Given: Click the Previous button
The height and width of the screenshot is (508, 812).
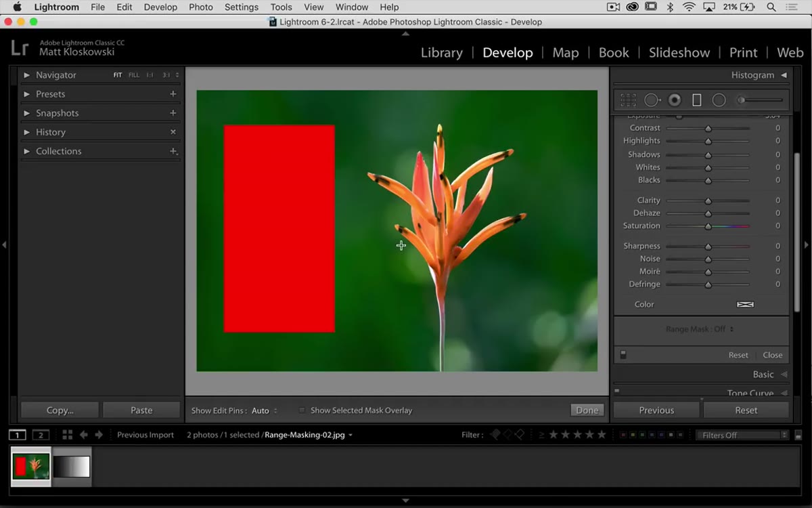Looking at the screenshot, I should [656, 410].
